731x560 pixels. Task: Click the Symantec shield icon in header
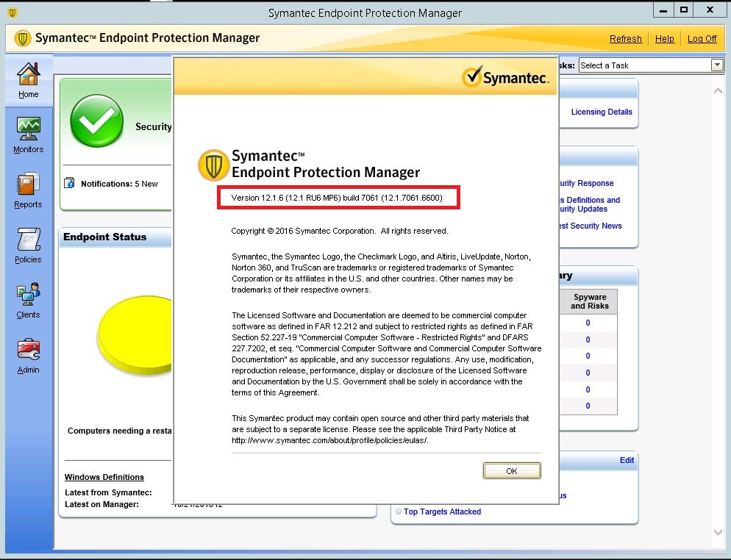tap(22, 38)
